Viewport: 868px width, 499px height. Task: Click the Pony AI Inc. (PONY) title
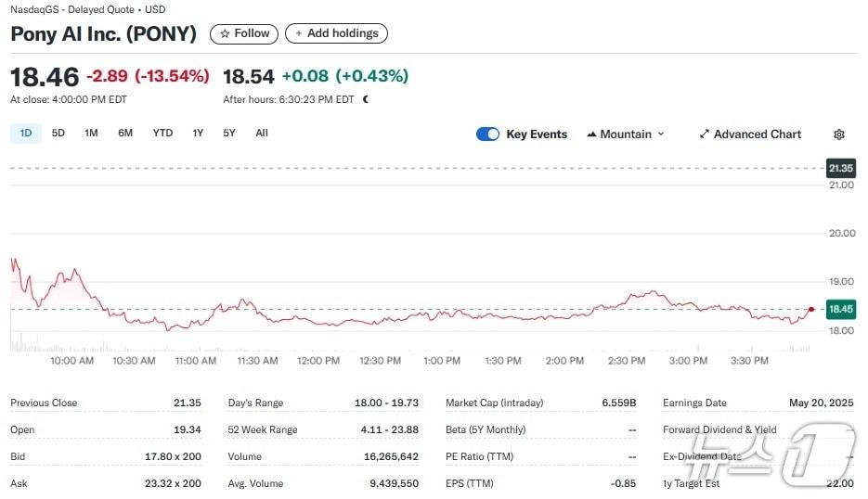pos(104,33)
